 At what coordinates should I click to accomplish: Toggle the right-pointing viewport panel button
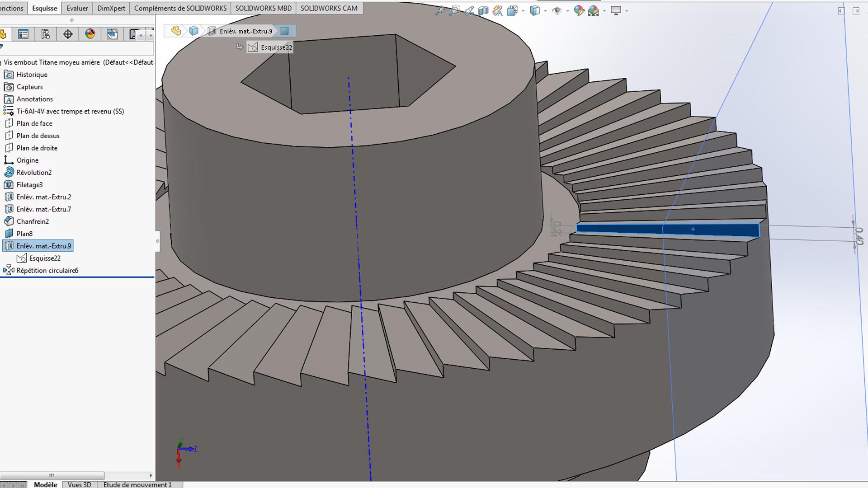point(856,11)
